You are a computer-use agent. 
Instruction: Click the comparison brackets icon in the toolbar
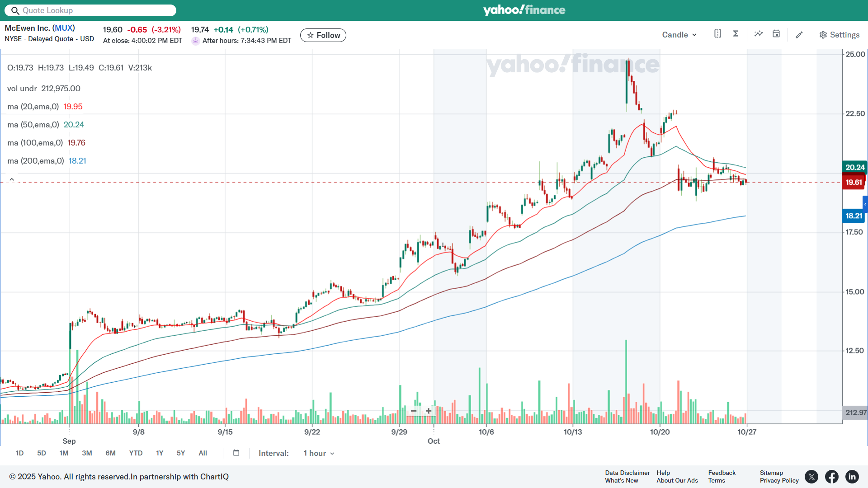(x=717, y=34)
